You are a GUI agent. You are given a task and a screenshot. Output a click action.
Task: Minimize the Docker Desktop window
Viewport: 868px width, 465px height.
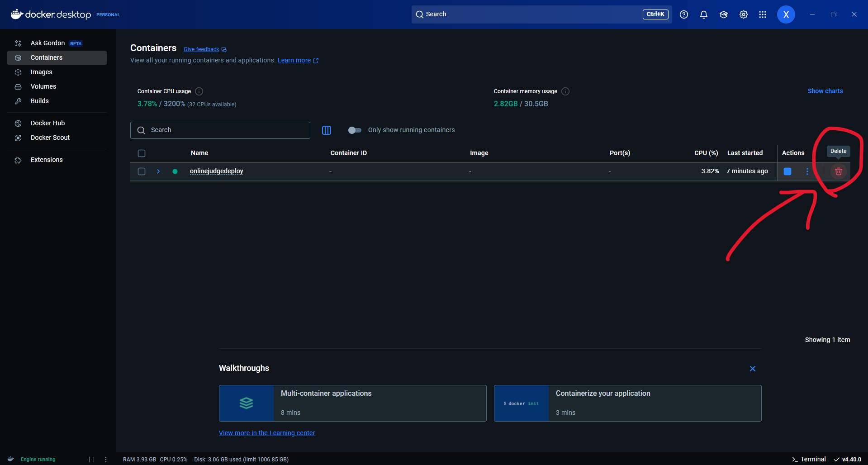[x=812, y=14]
